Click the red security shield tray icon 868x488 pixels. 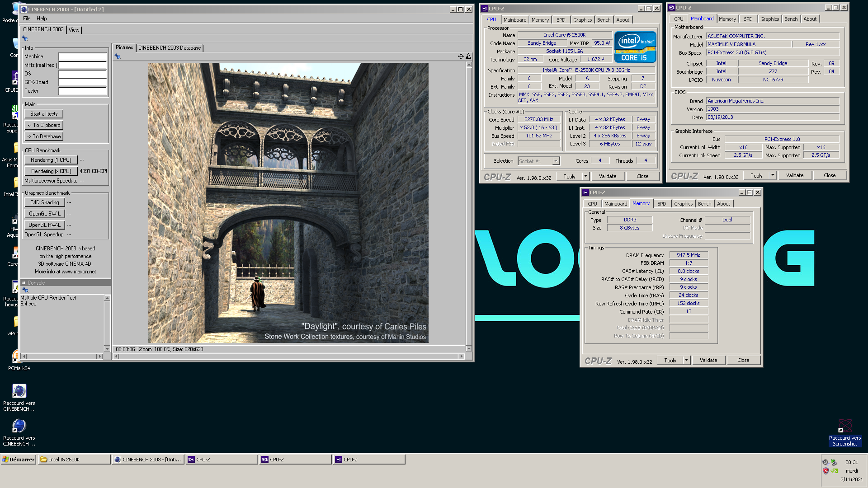(826, 471)
